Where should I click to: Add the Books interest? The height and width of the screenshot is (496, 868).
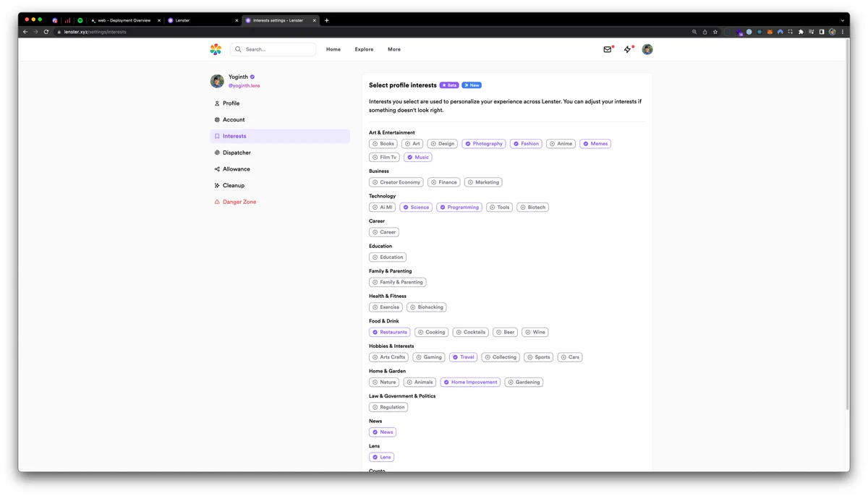click(x=383, y=144)
